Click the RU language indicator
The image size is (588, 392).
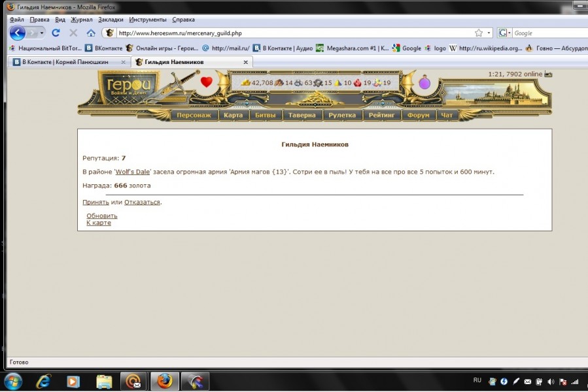pos(477,380)
